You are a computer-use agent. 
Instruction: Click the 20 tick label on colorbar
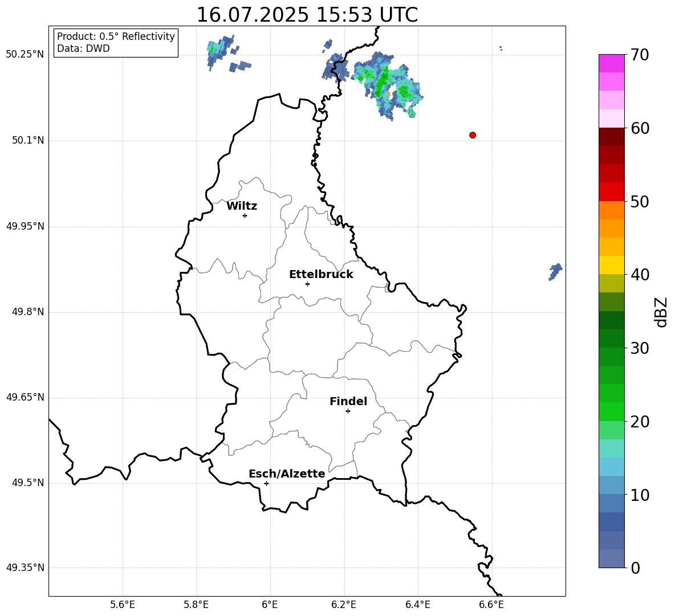[640, 422]
